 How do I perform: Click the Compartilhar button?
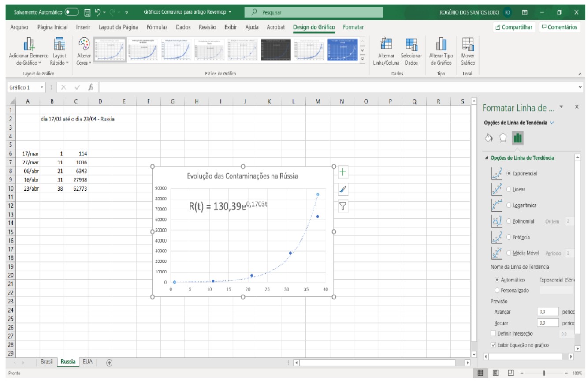[x=514, y=27]
